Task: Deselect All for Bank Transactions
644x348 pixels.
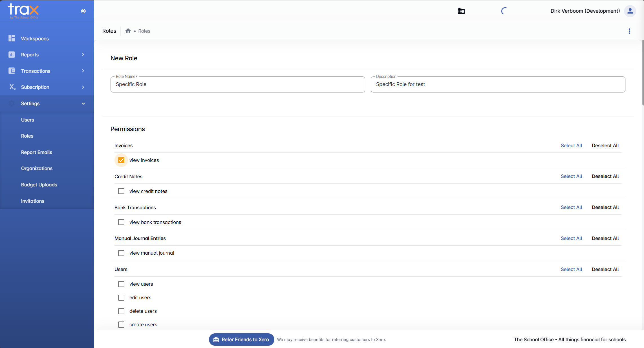Action: point(605,207)
